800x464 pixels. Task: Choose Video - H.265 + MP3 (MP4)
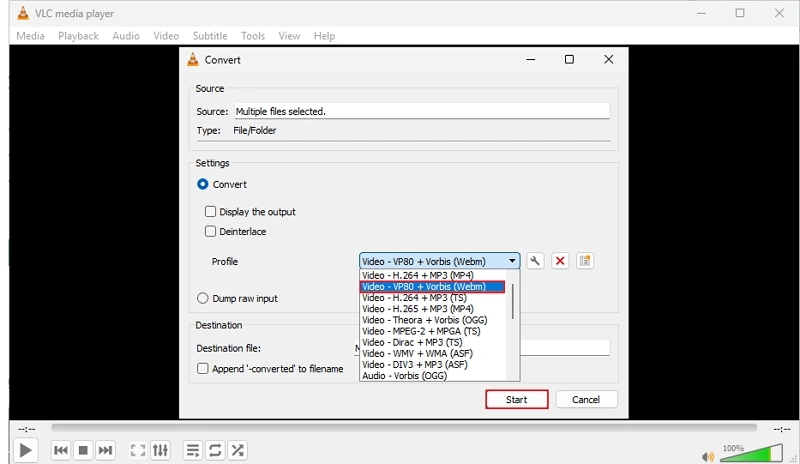[x=433, y=309]
